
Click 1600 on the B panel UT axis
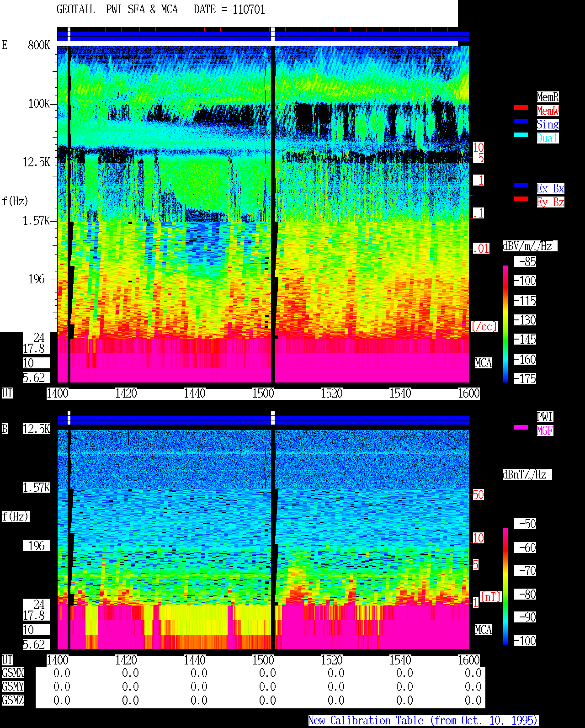pyautogui.click(x=468, y=660)
